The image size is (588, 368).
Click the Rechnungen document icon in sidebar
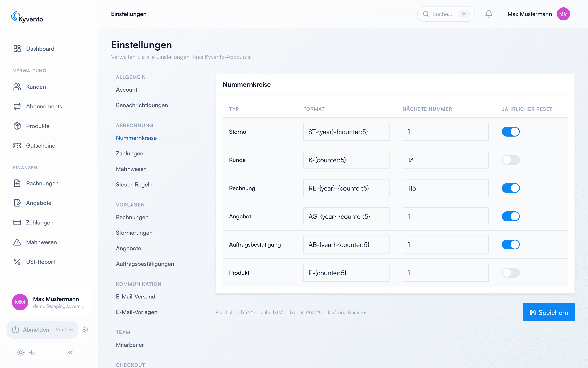pos(17,183)
